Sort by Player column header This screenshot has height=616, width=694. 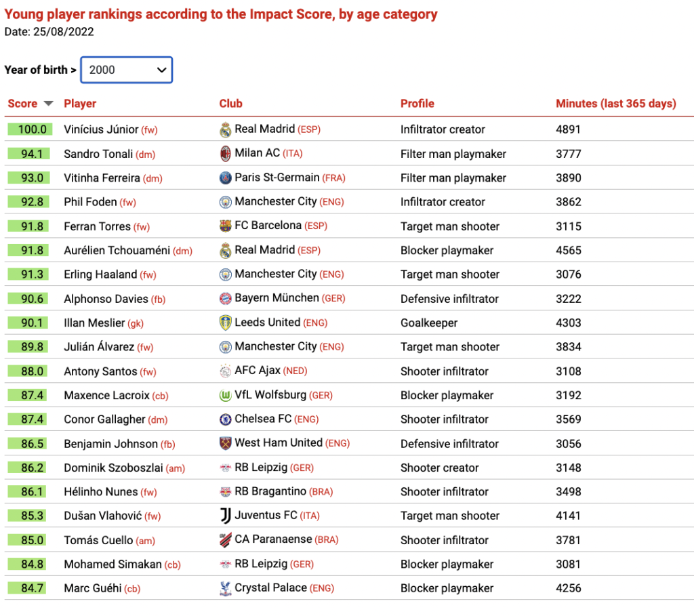click(80, 104)
